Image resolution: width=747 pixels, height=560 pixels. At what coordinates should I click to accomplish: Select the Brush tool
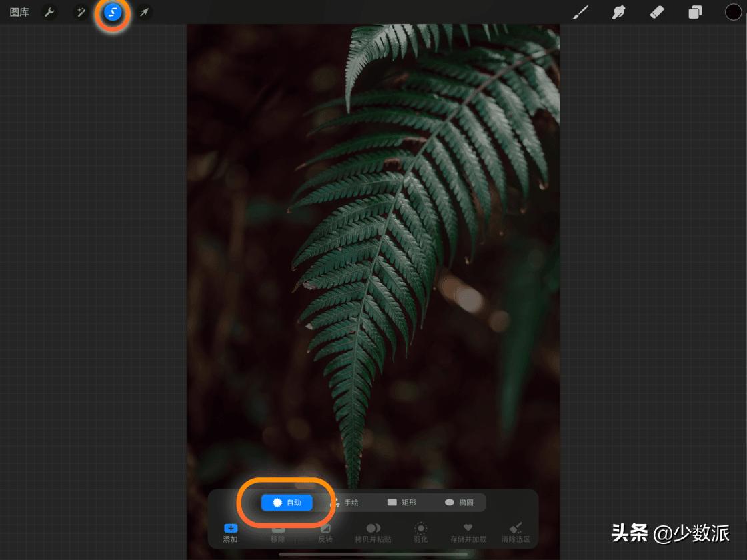click(580, 12)
